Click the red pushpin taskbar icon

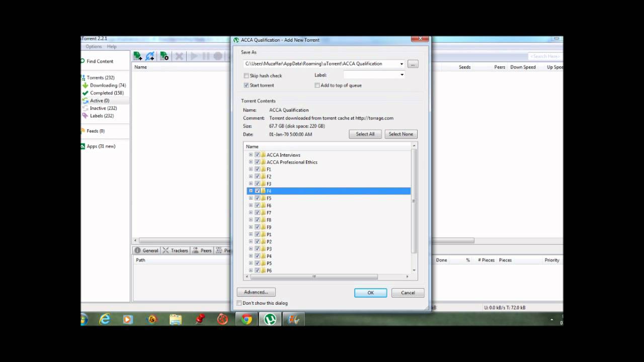tap(200, 319)
